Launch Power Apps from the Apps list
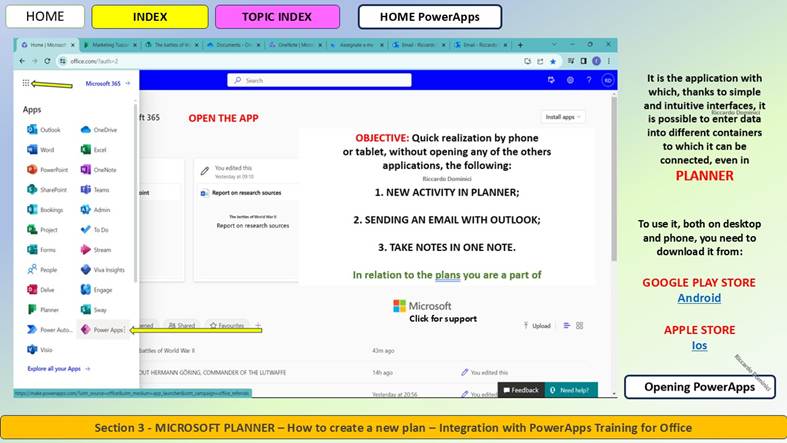Image resolution: width=787 pixels, height=443 pixels. (x=102, y=330)
